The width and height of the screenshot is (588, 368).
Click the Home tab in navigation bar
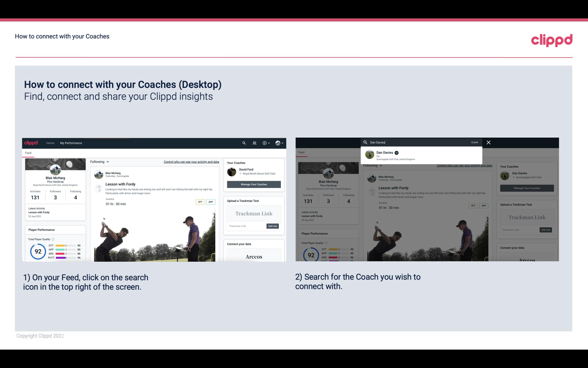click(x=50, y=143)
